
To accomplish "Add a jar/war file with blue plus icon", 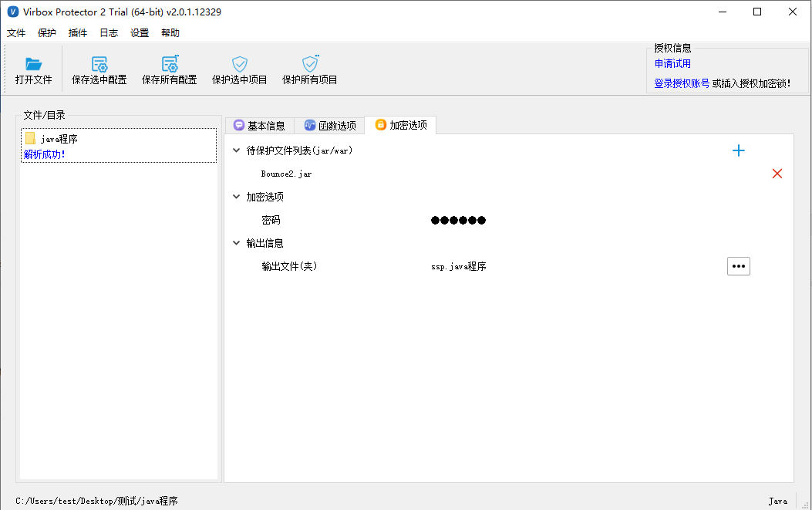I will coord(739,150).
